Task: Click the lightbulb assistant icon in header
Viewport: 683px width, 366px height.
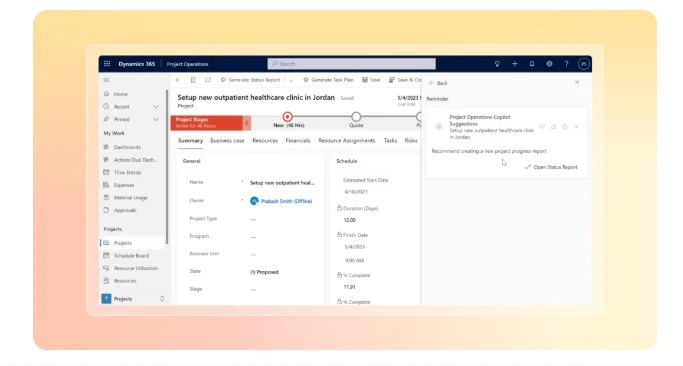Action: tap(497, 64)
